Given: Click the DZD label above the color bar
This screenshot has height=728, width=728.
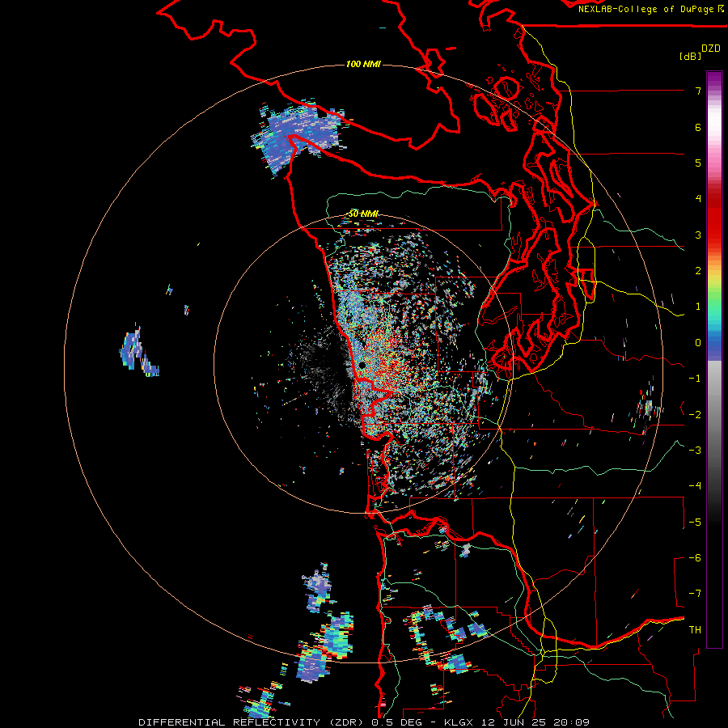Looking at the screenshot, I should 711,49.
